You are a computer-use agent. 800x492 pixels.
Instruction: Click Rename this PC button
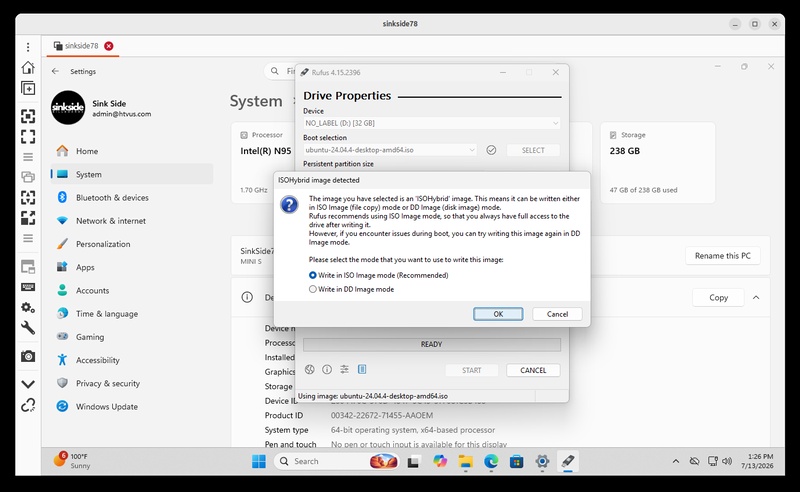click(722, 256)
